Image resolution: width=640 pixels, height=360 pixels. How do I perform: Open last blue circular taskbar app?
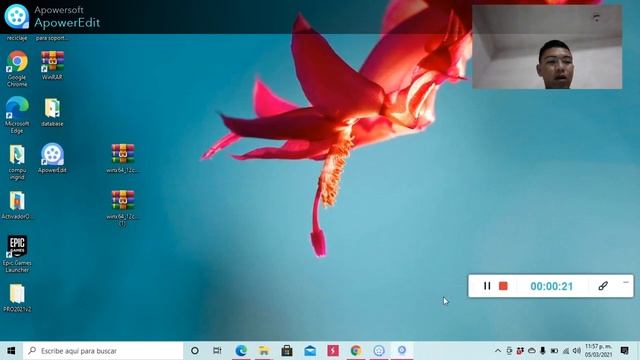(402, 351)
